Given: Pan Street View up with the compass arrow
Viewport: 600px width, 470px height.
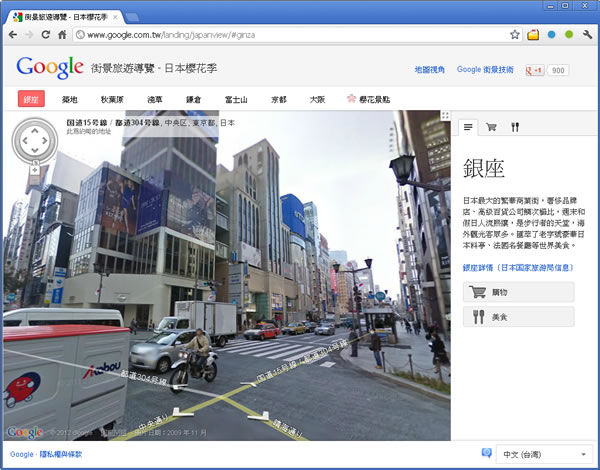Looking at the screenshot, I should (x=35, y=131).
